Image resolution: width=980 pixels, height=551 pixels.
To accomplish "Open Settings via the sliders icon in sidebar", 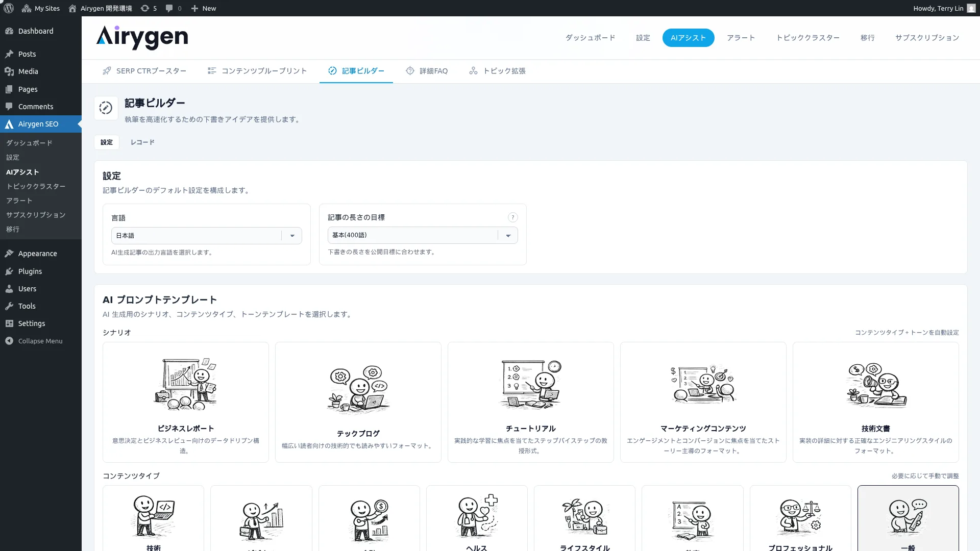I will (9, 323).
